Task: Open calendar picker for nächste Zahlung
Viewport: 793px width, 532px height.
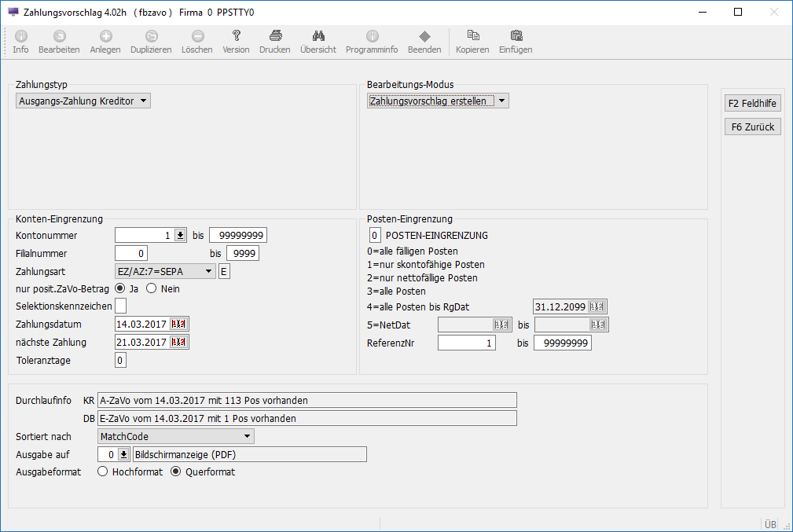Action: point(180,342)
